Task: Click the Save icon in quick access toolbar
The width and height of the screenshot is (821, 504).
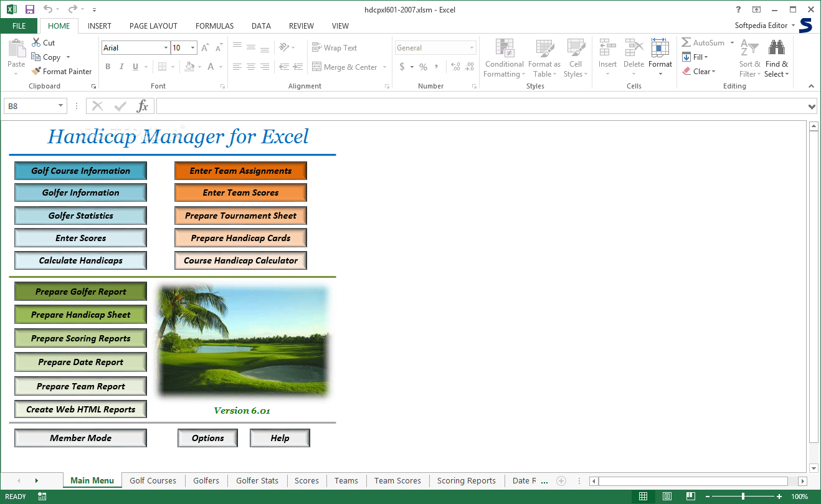Action: point(30,9)
